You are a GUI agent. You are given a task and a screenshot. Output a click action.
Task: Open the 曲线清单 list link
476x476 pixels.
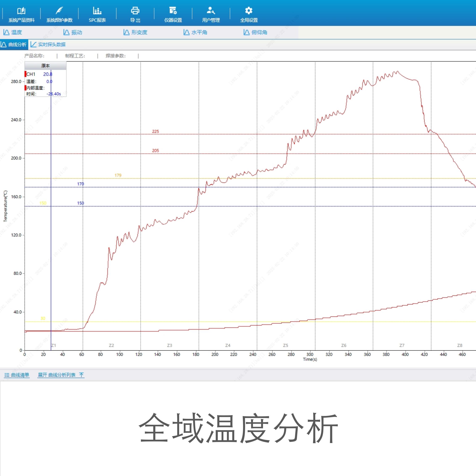17,375
